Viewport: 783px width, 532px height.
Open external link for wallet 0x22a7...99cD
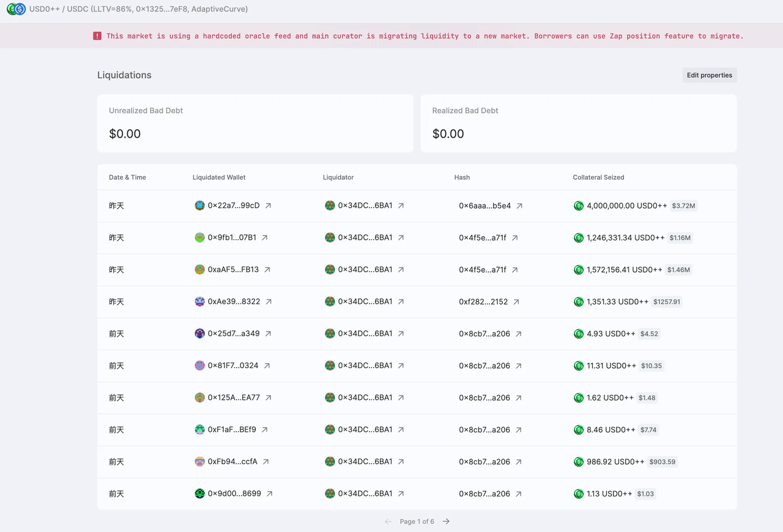coord(268,206)
